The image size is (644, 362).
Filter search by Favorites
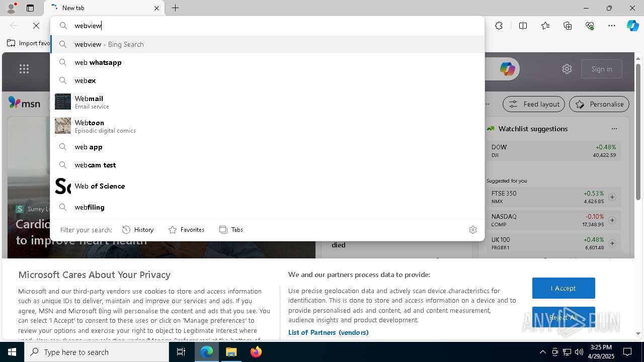pyautogui.click(x=186, y=230)
